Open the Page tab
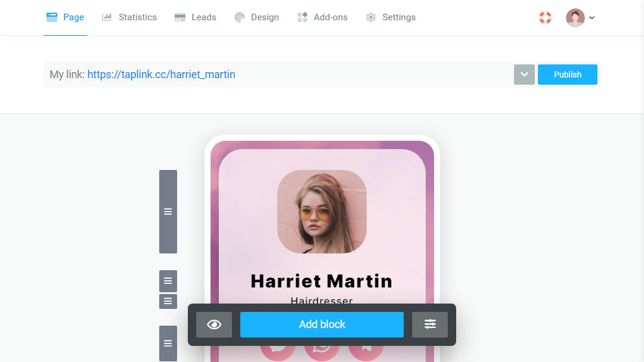 [x=66, y=17]
